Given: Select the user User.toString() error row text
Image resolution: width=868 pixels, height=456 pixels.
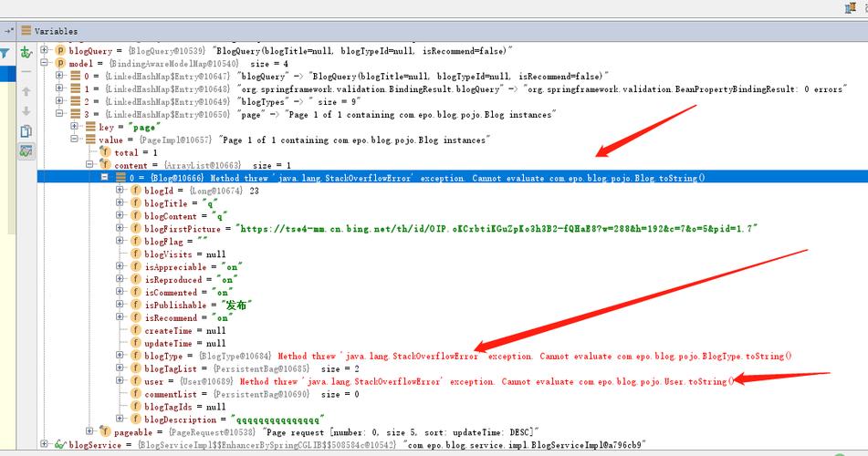Looking at the screenshot, I should click(486, 382).
